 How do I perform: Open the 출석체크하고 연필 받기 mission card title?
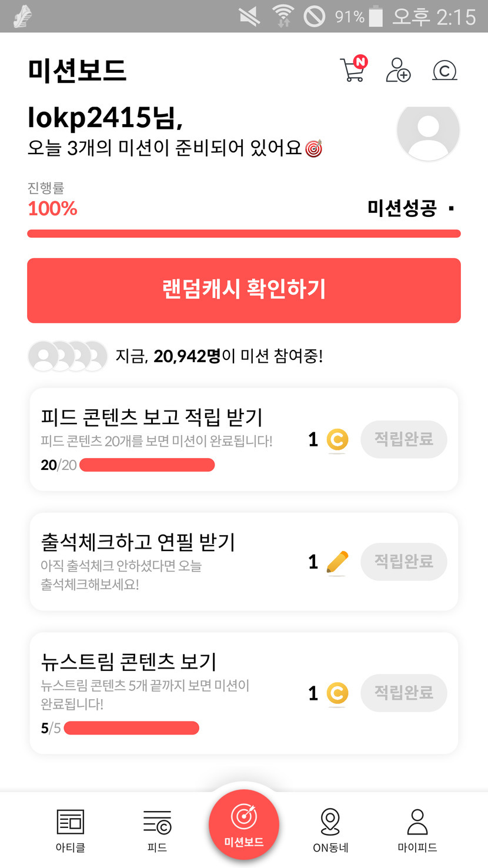click(138, 542)
